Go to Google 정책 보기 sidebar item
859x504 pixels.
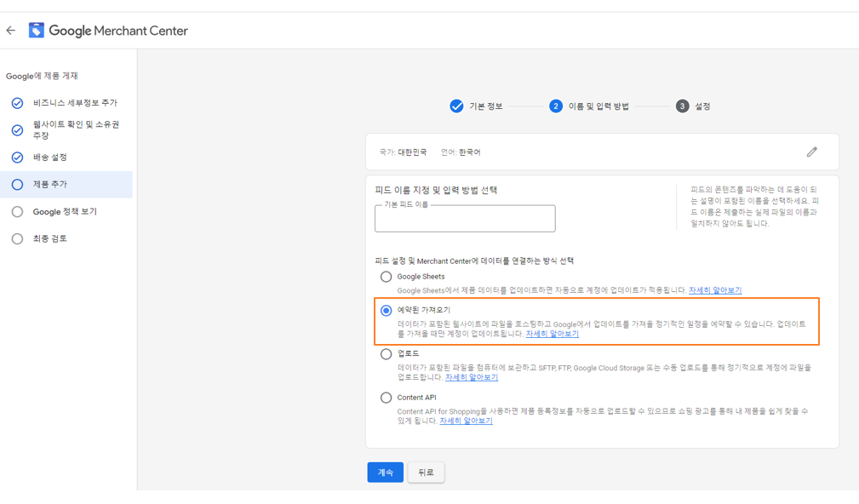[65, 212]
